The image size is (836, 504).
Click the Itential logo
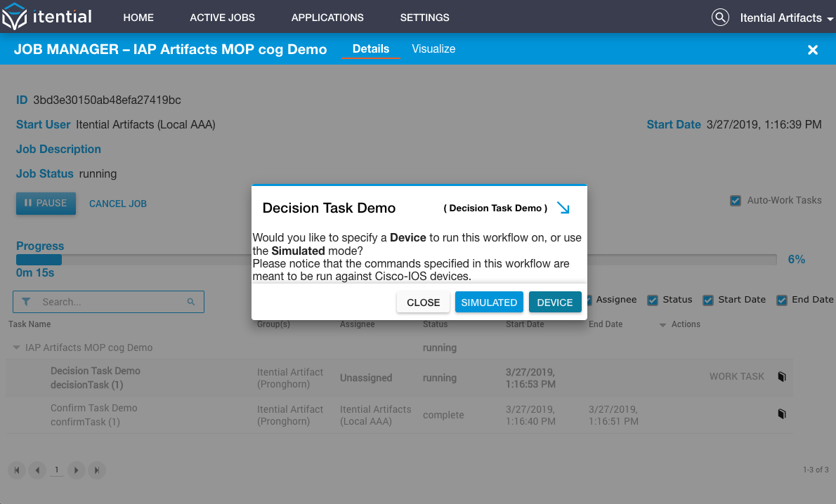click(47, 17)
